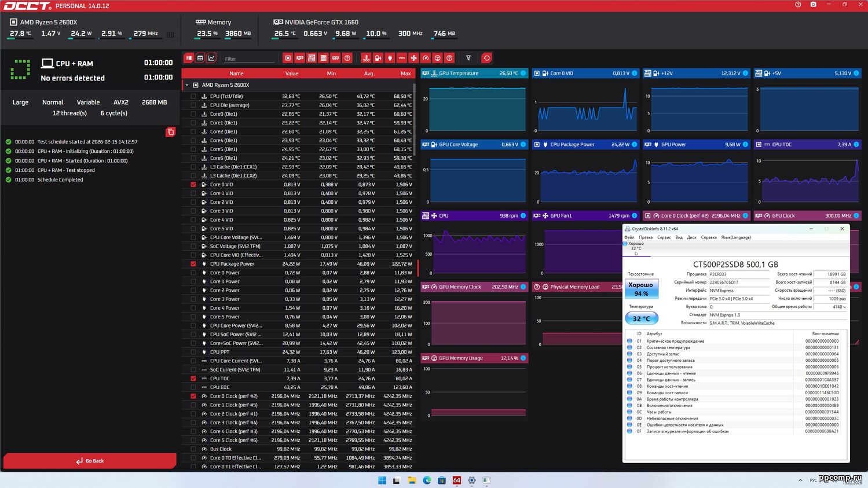Image resolution: width=868 pixels, height=488 pixels.
Task: Open the Сервис menu in CrystalDiskInfo
Action: [664, 237]
